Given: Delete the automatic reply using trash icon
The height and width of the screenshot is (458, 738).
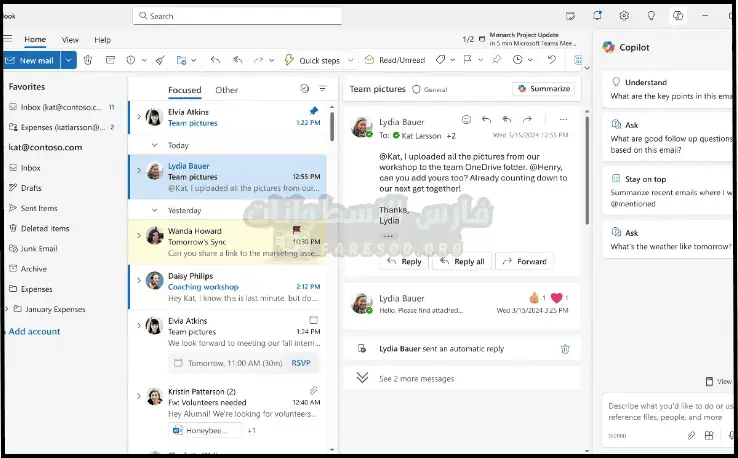Looking at the screenshot, I should click(565, 349).
